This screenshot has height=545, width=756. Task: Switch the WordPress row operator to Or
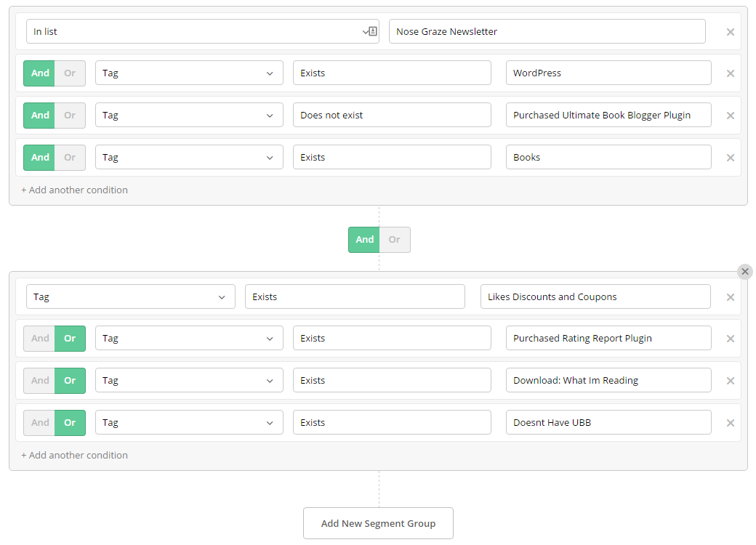tap(70, 73)
